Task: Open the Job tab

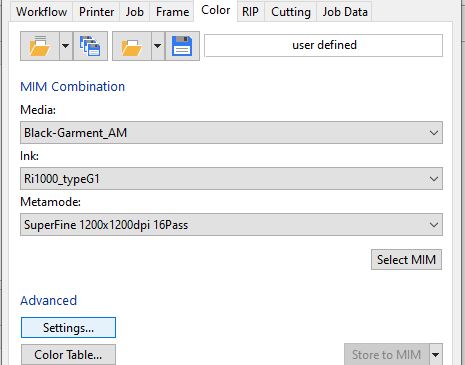Action: click(135, 12)
